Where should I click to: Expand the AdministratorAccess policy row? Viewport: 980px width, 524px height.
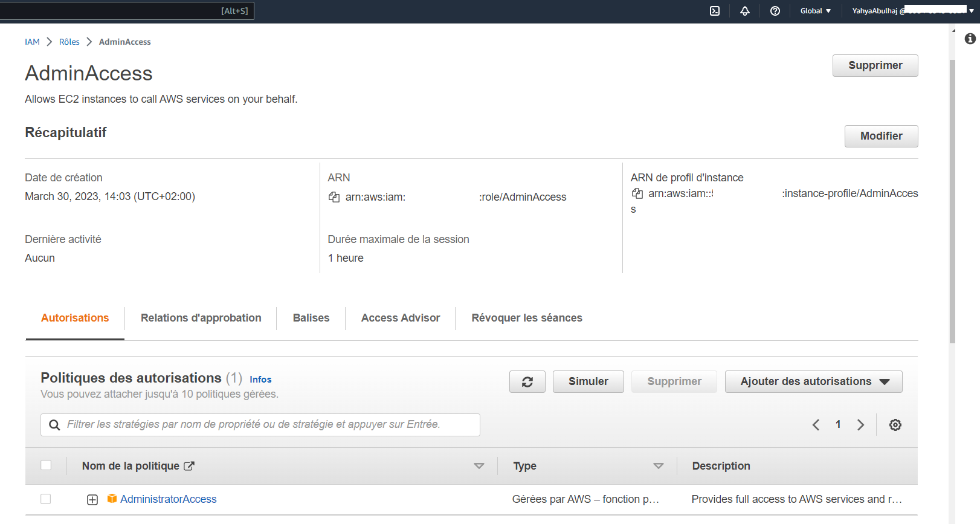[x=92, y=500]
